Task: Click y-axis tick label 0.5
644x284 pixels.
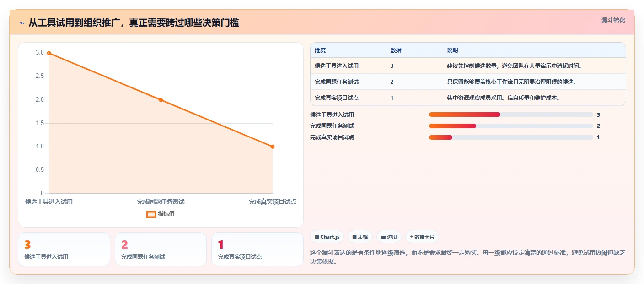Action: pyautogui.click(x=40, y=170)
